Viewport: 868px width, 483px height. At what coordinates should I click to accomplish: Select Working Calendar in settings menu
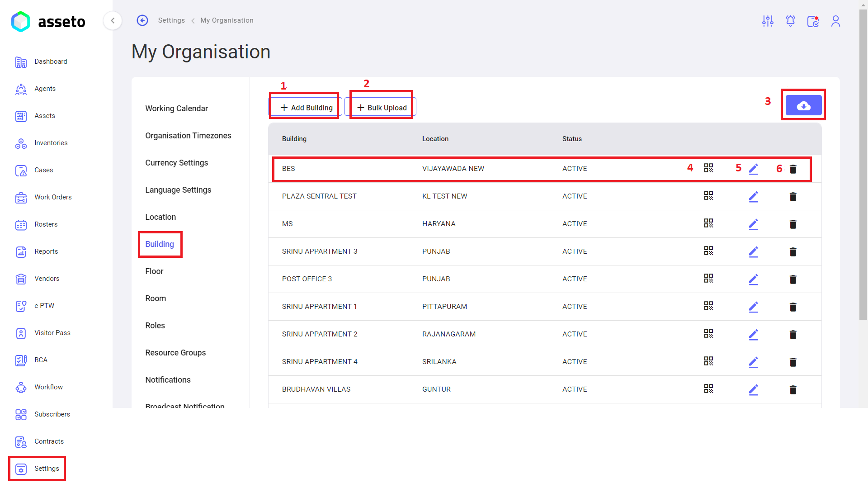point(176,109)
